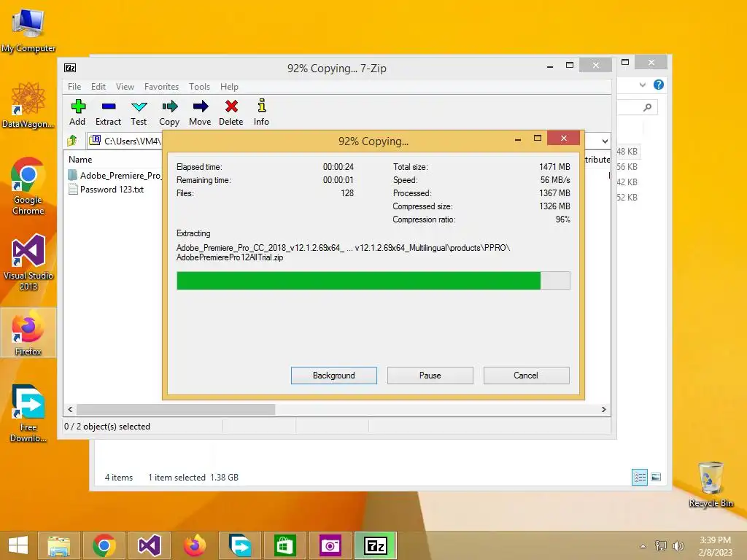This screenshot has width=747, height=560.
Task: Open Chrome from the taskbar
Action: click(104, 545)
